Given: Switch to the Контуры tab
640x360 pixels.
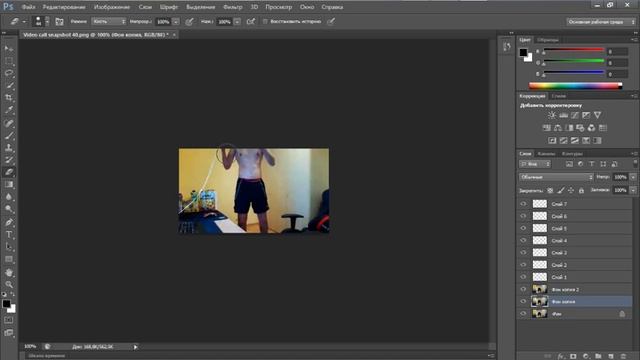Looking at the screenshot, I should (x=572, y=154).
